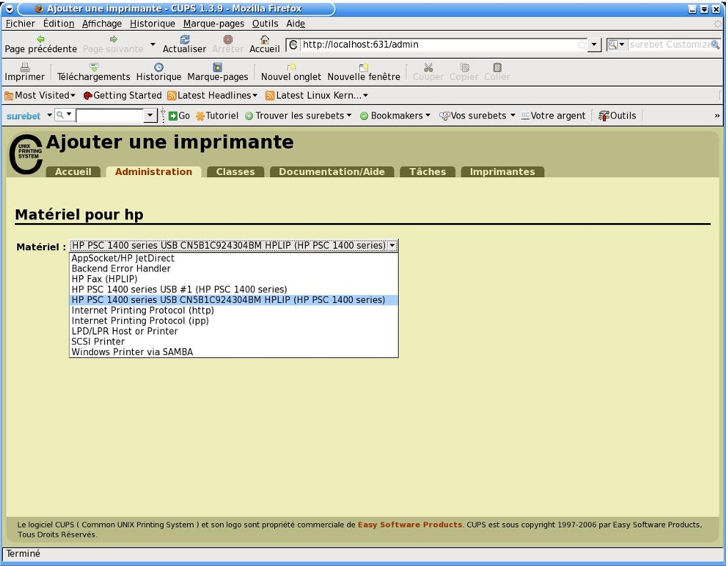This screenshot has width=728, height=566.
Task: Open the Aide menu
Action: [295, 24]
